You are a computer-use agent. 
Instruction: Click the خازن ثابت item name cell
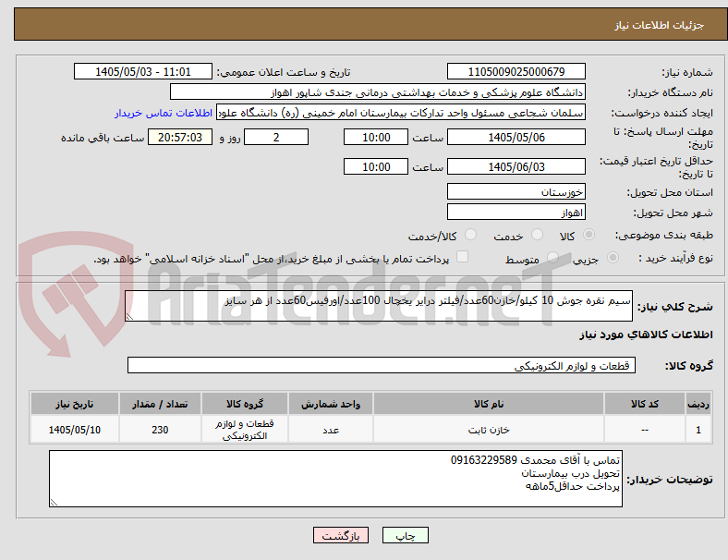pyautogui.click(x=489, y=430)
